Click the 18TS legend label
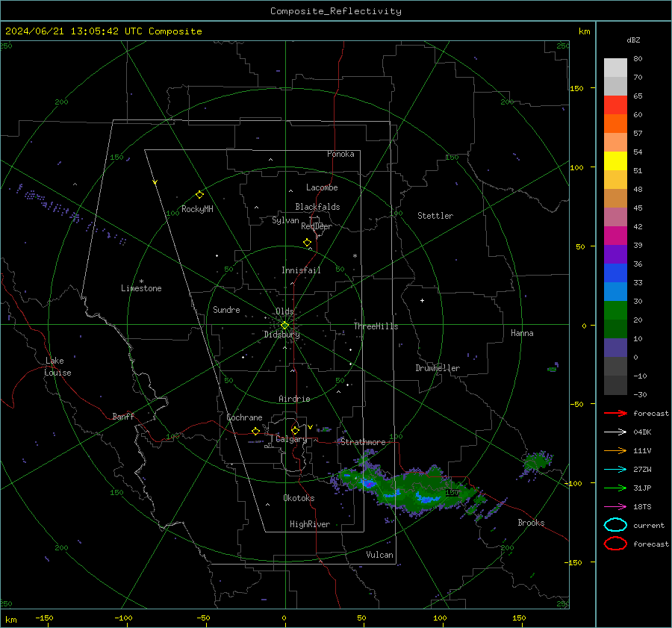672x628 pixels. [642, 507]
